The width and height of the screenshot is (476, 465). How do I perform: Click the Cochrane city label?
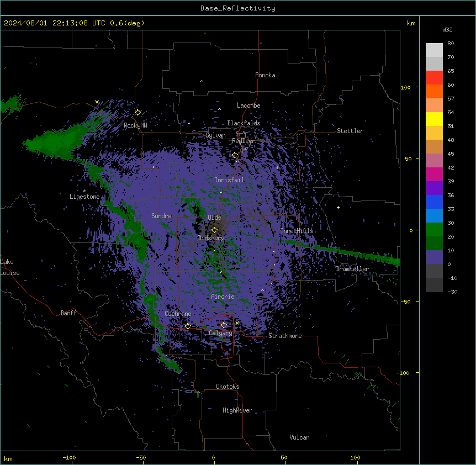pyautogui.click(x=178, y=314)
